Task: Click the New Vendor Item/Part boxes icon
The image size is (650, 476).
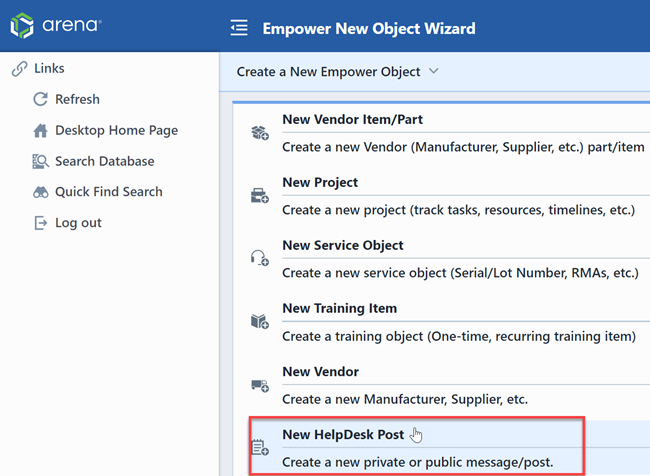Action: point(260,133)
